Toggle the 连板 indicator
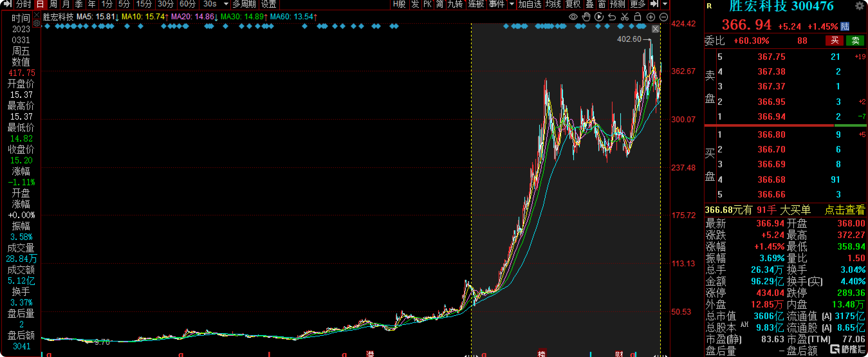Image resolution: width=868 pixels, height=357 pixels. 476,4
